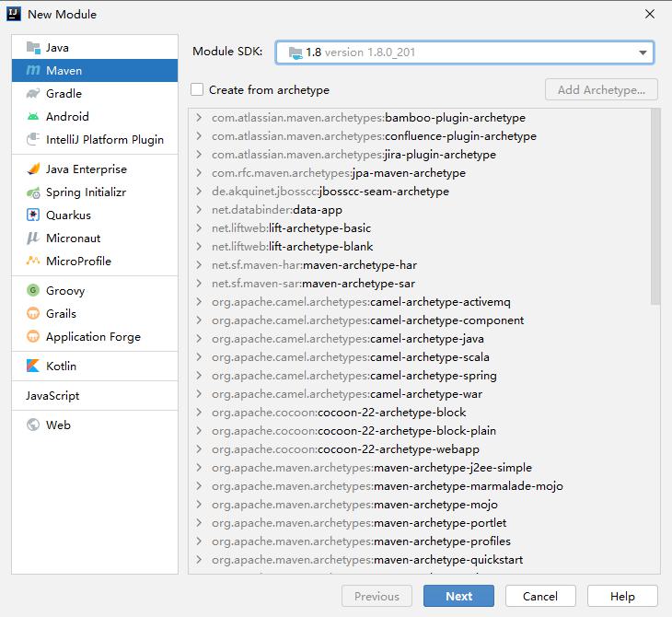Select lift-archetype-blank row

[420, 247]
